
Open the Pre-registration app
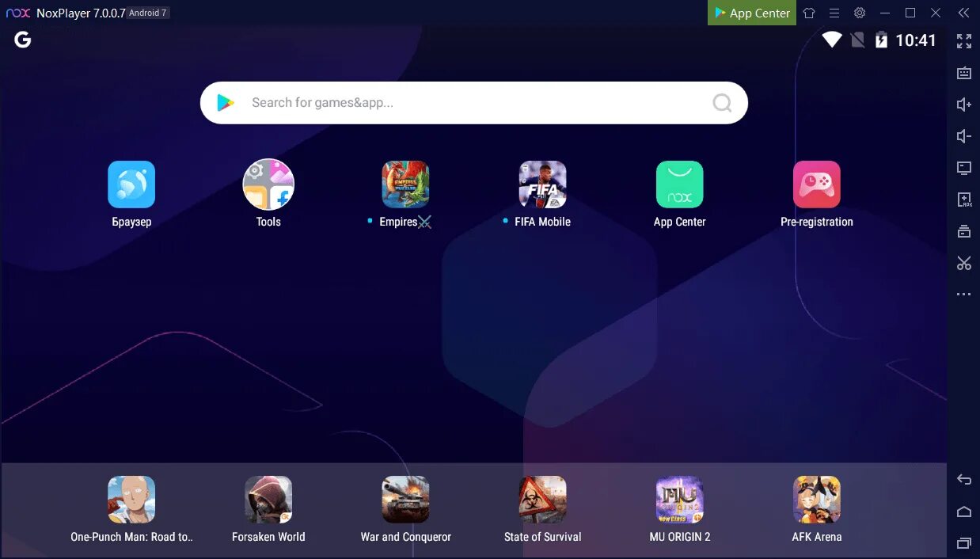click(x=816, y=184)
